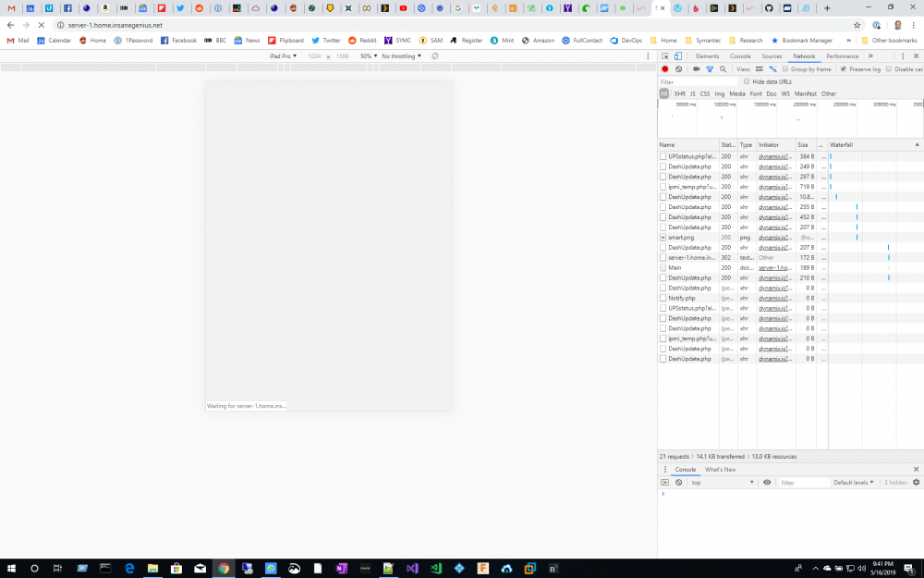Open File Explorer from the taskbar
This screenshot has width=924, height=578.
coord(152,569)
